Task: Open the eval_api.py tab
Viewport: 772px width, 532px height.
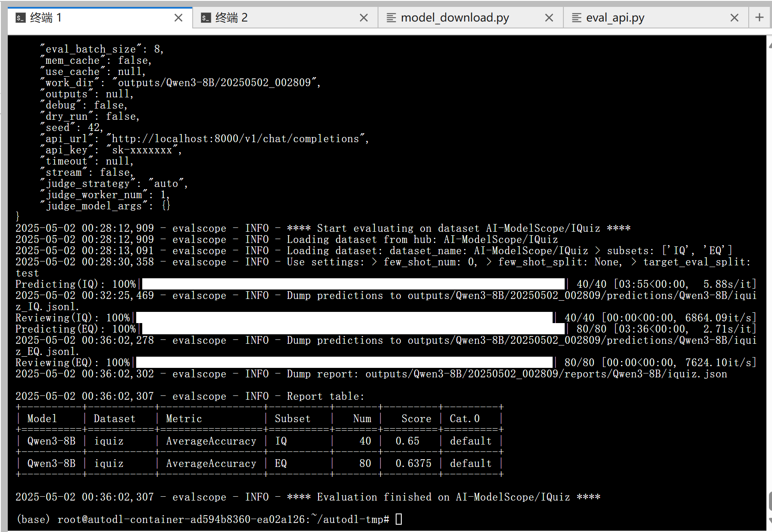Action: (615, 18)
